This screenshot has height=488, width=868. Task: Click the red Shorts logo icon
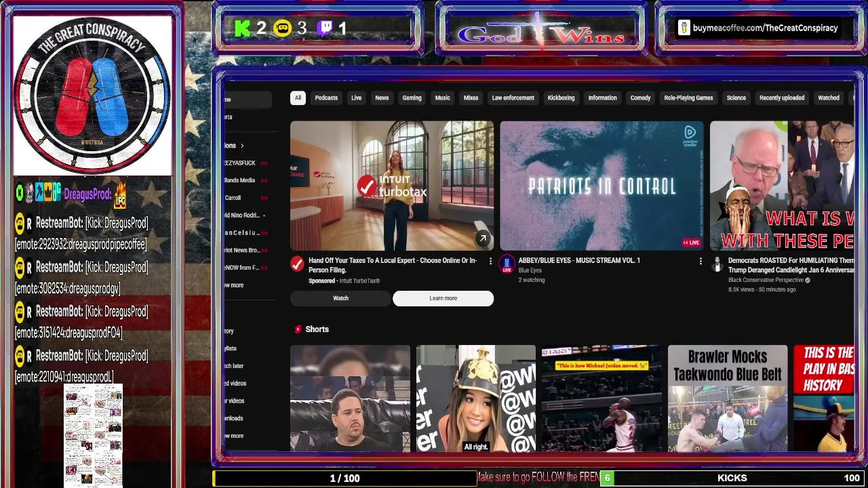click(x=298, y=329)
